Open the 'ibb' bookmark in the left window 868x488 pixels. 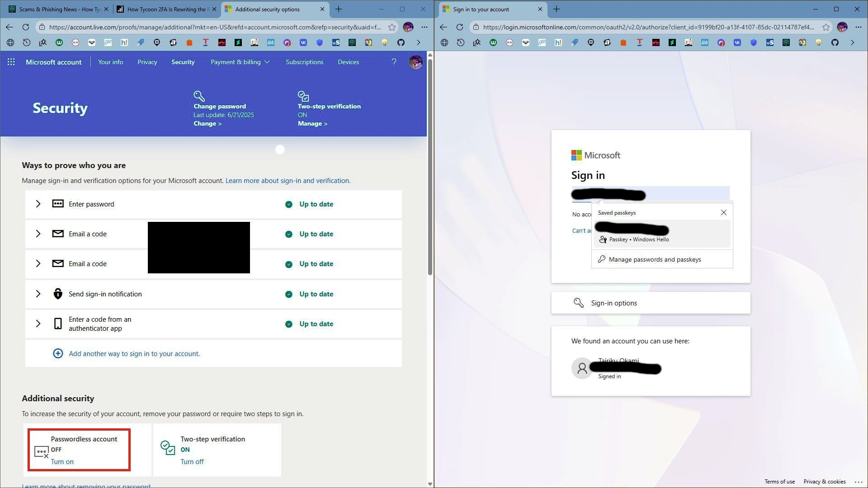(271, 42)
